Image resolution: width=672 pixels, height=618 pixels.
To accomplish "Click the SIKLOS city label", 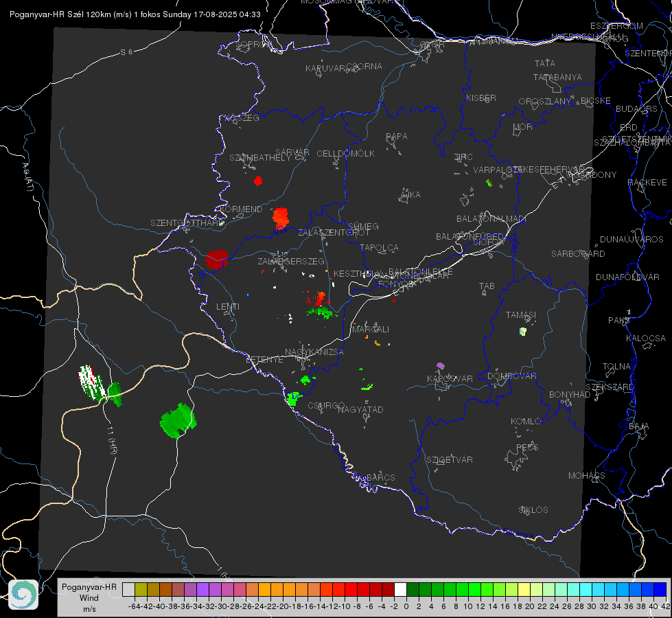I will coord(533,510).
